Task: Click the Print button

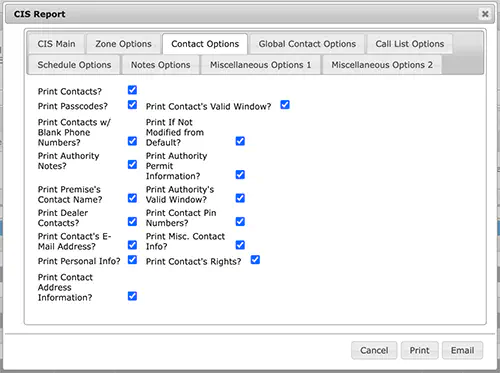Action: click(x=419, y=350)
